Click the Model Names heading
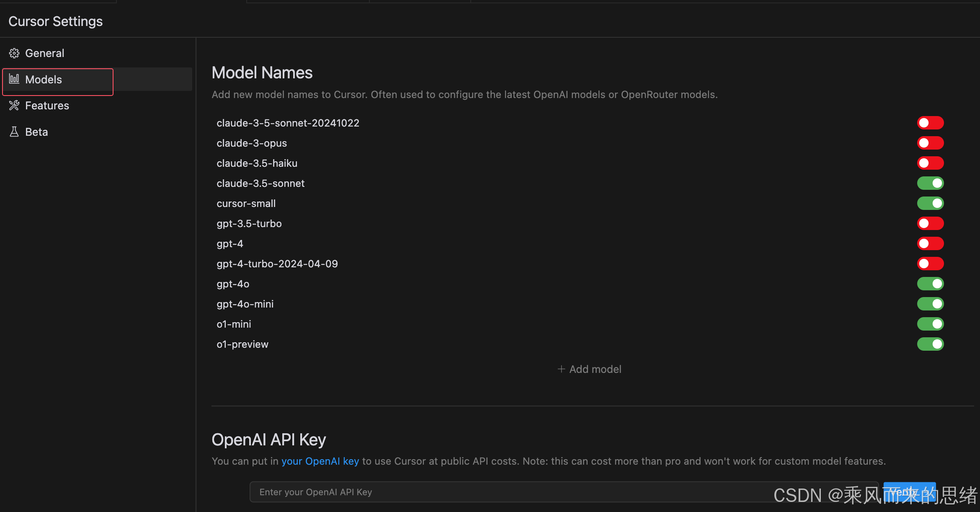 (262, 72)
